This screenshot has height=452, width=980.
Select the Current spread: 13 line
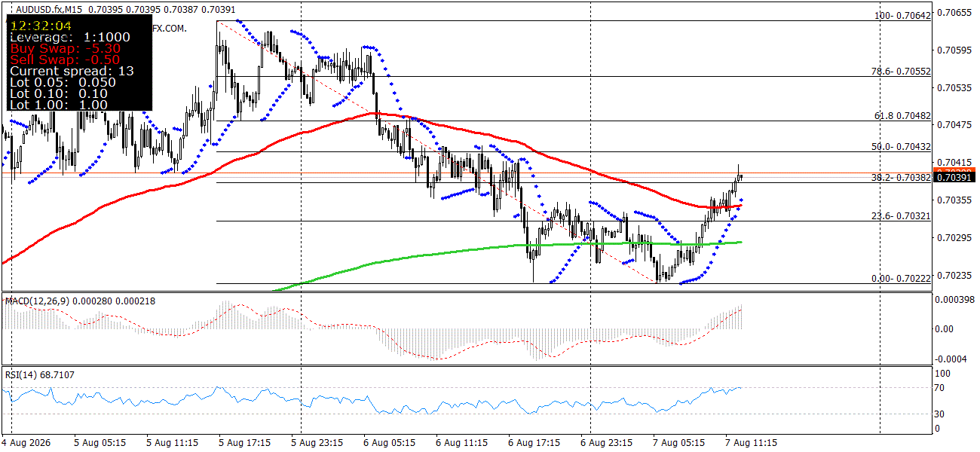pyautogui.click(x=72, y=71)
